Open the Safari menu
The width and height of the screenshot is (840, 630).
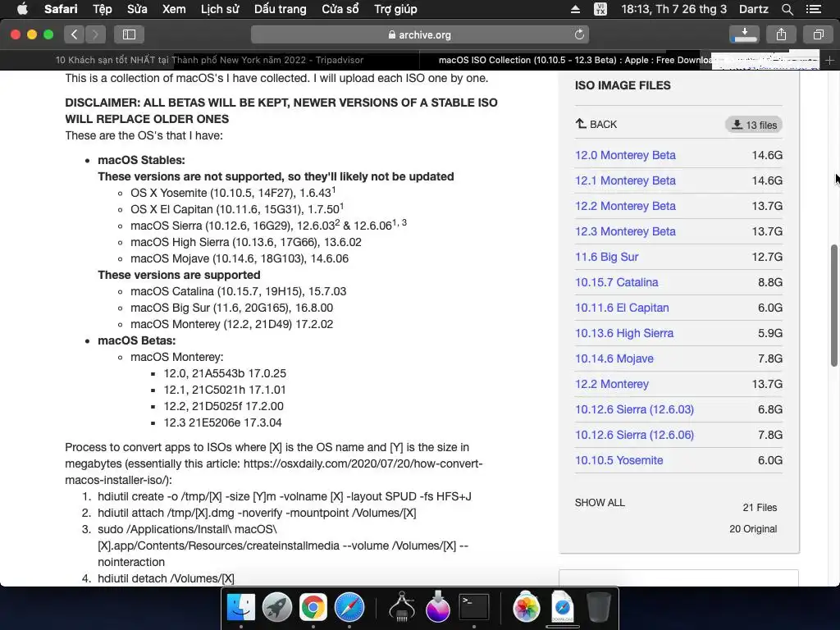point(61,9)
